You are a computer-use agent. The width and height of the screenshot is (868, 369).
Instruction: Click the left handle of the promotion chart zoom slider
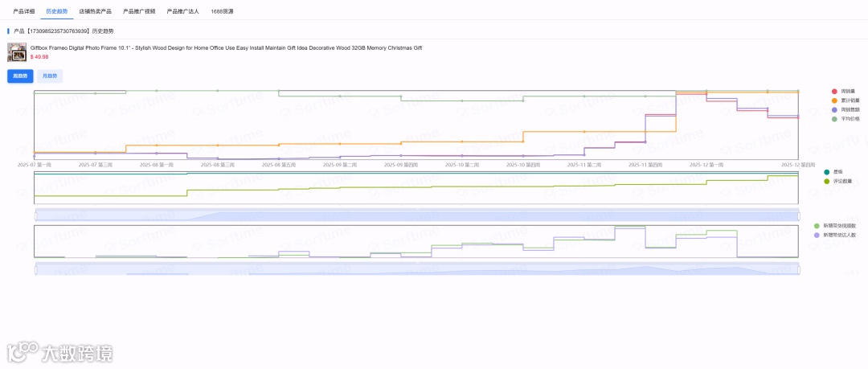35,269
